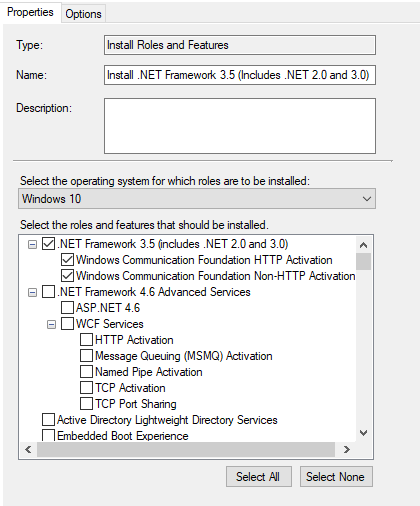This screenshot has width=420, height=506.
Task: Click the Select All button
Action: pyautogui.click(x=259, y=477)
